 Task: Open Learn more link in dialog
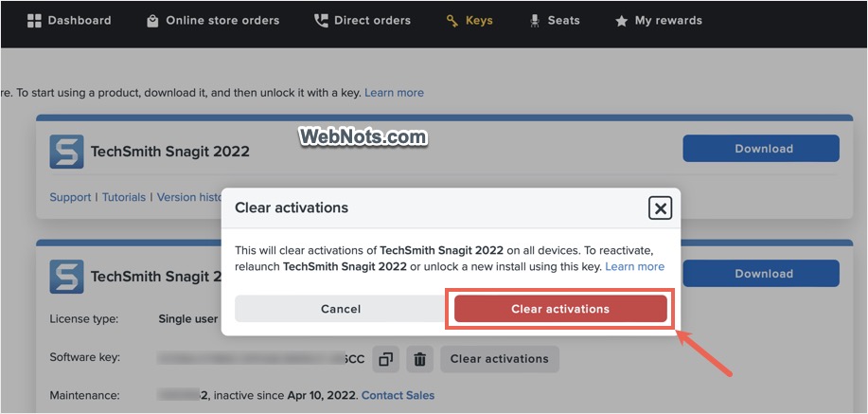tap(634, 266)
